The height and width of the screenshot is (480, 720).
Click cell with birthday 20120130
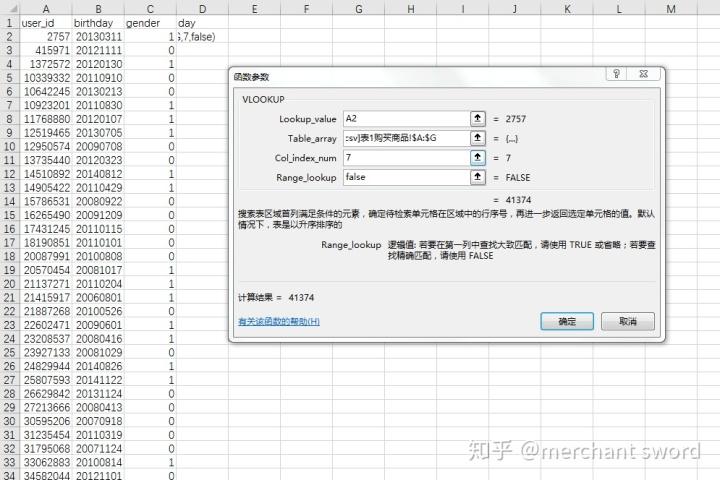(x=98, y=64)
